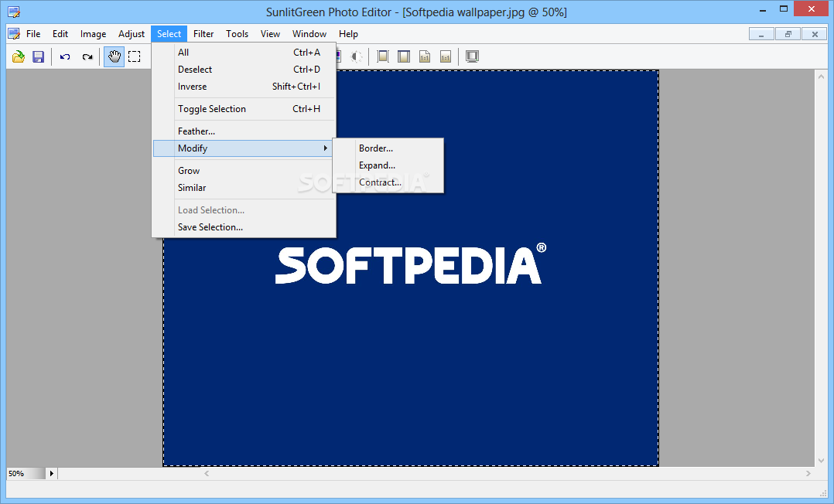Choose Grow from the Select menu
Screen dimensions: 834x504
coord(244,170)
